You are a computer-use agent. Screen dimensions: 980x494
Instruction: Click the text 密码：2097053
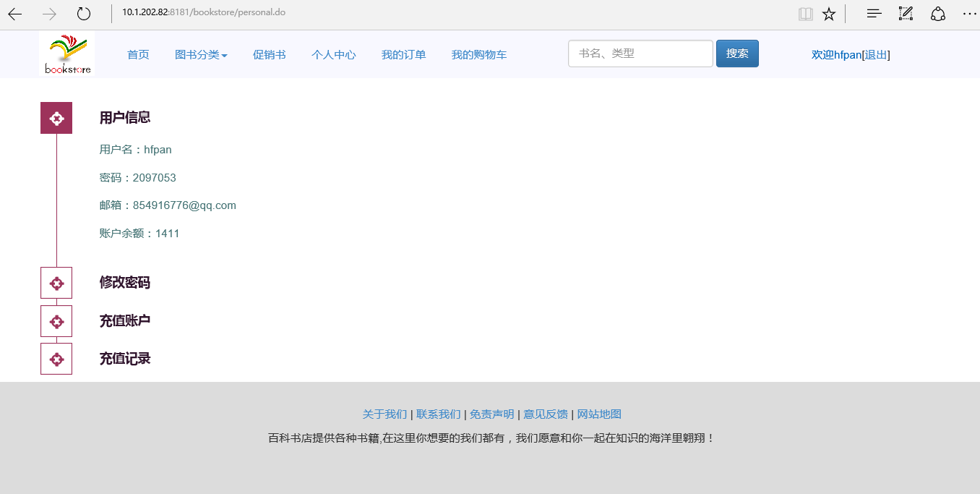138,178
